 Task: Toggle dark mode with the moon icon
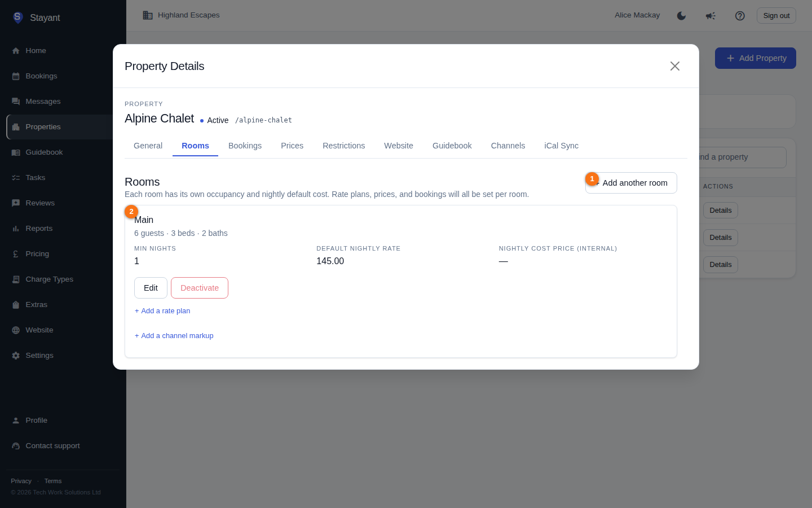click(681, 16)
